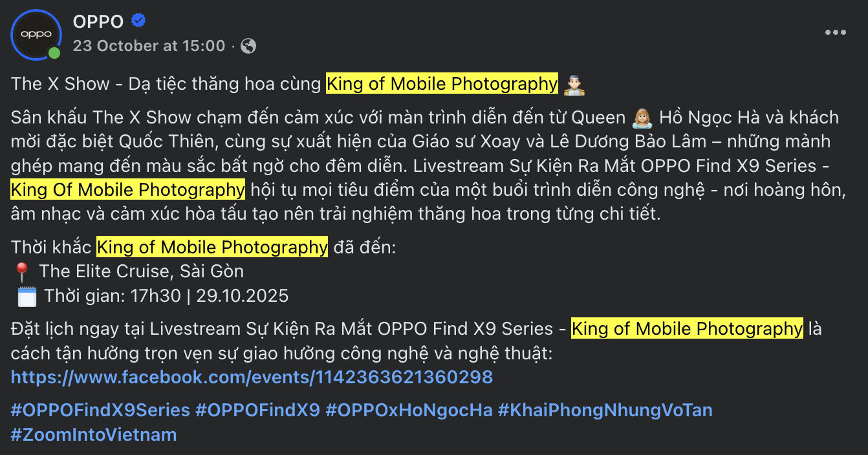Open the post timestamp 23 October at 15:00
This screenshot has width=868, height=455.
tap(149, 46)
